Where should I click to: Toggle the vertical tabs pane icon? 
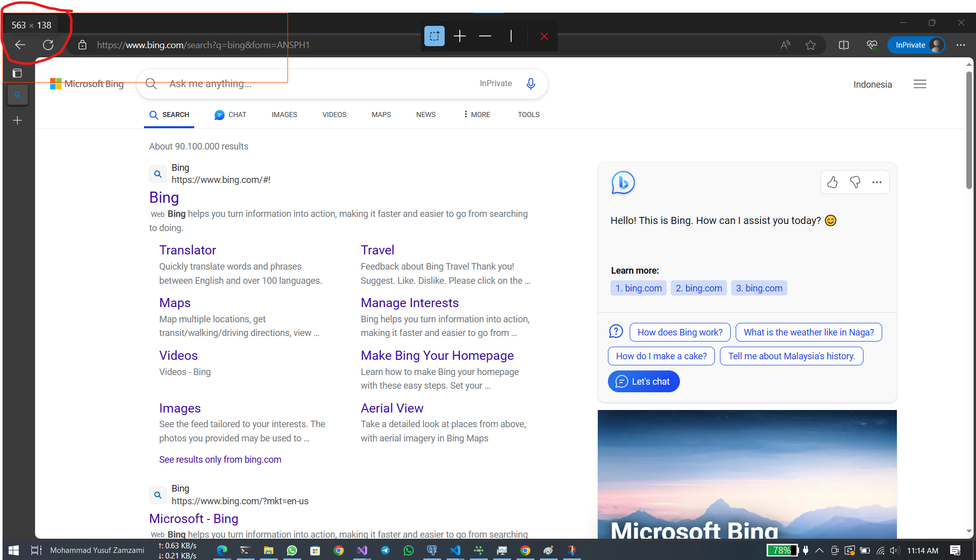(17, 73)
